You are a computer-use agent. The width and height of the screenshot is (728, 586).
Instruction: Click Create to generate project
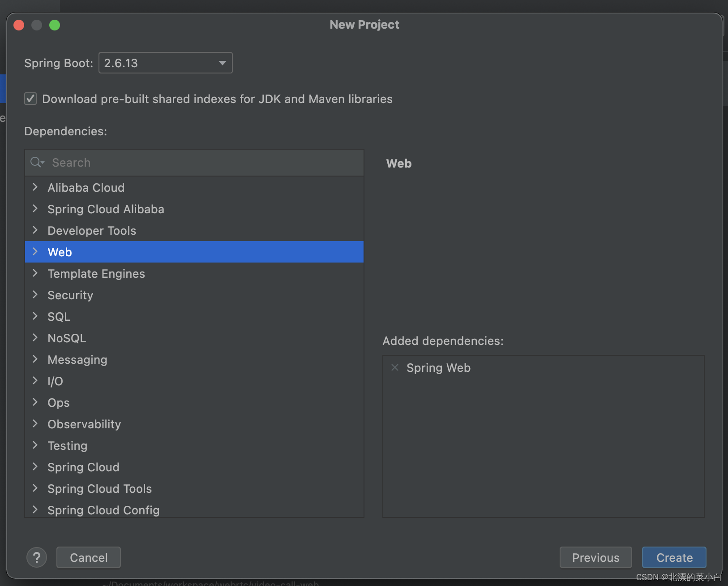674,557
